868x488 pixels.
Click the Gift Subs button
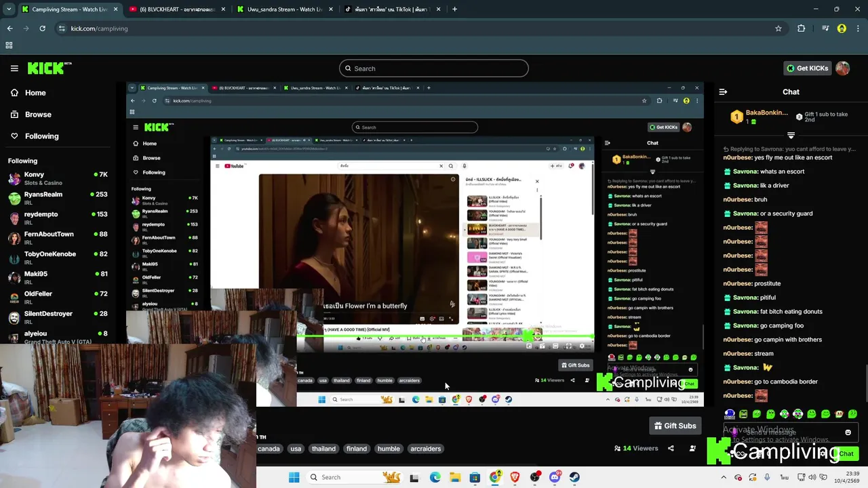(x=674, y=426)
